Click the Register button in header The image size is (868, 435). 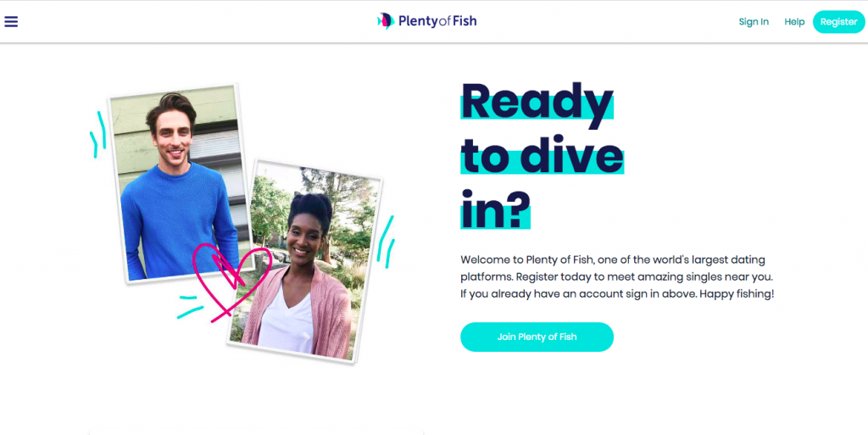pyautogui.click(x=838, y=22)
